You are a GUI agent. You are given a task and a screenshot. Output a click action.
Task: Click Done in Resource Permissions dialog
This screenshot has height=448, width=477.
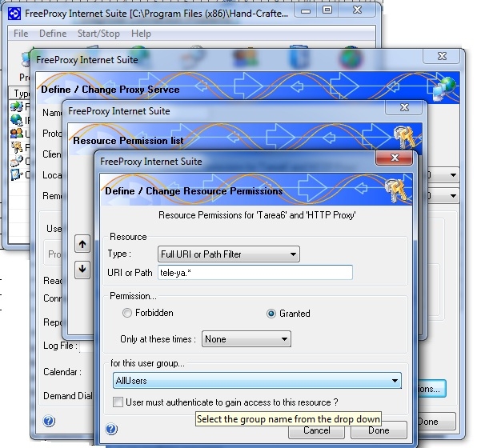click(379, 430)
